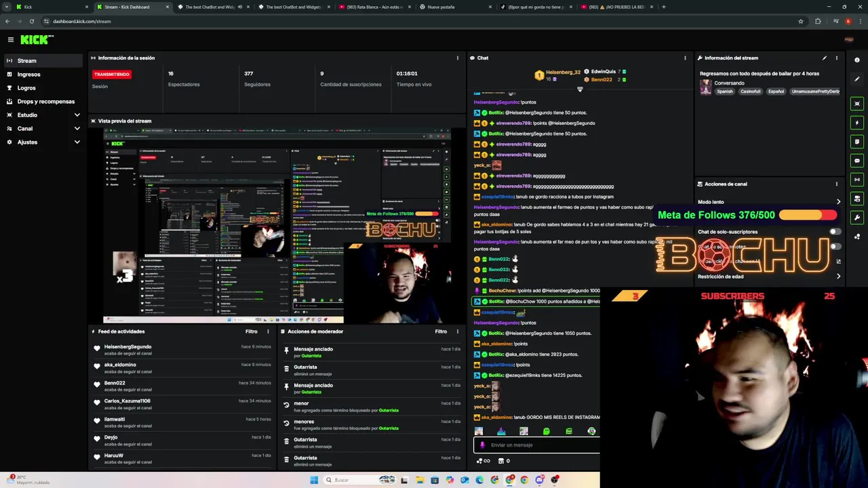Viewport: 868px width, 488px height.
Task: Open Información del stream three-dot menu
Action: tap(837, 58)
